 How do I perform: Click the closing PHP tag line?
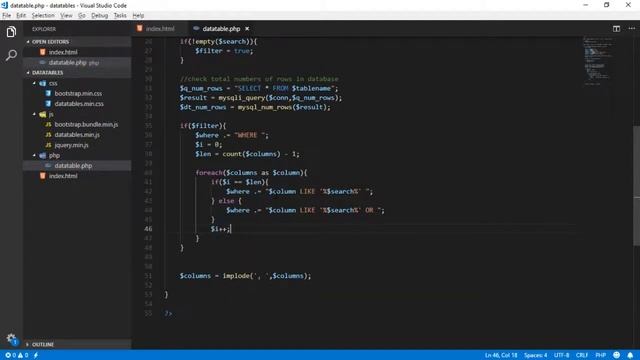tap(168, 313)
